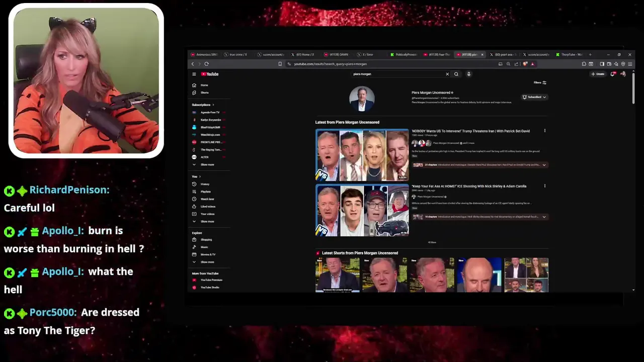644x362 pixels.
Task: Expand the 21 chapters row
Action: 479,165
